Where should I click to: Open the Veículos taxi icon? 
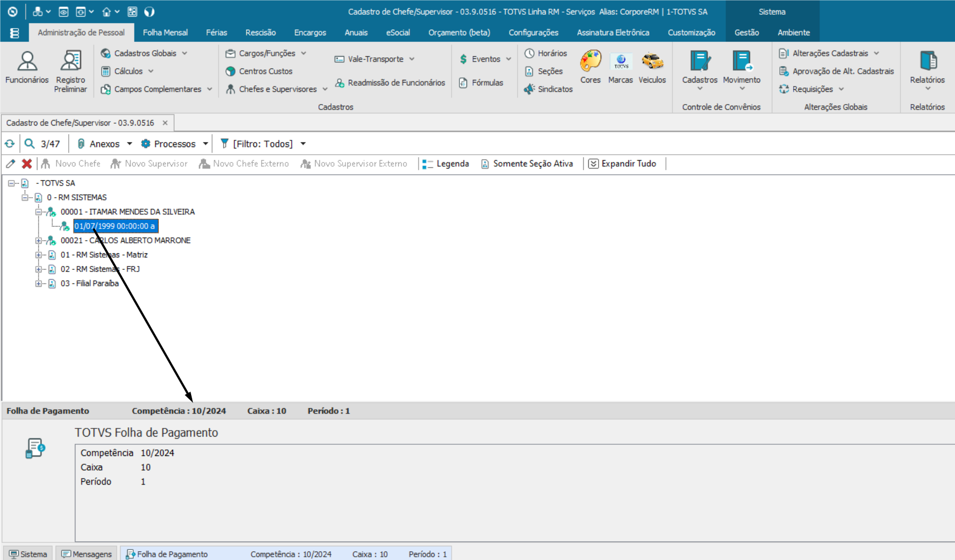(x=652, y=67)
